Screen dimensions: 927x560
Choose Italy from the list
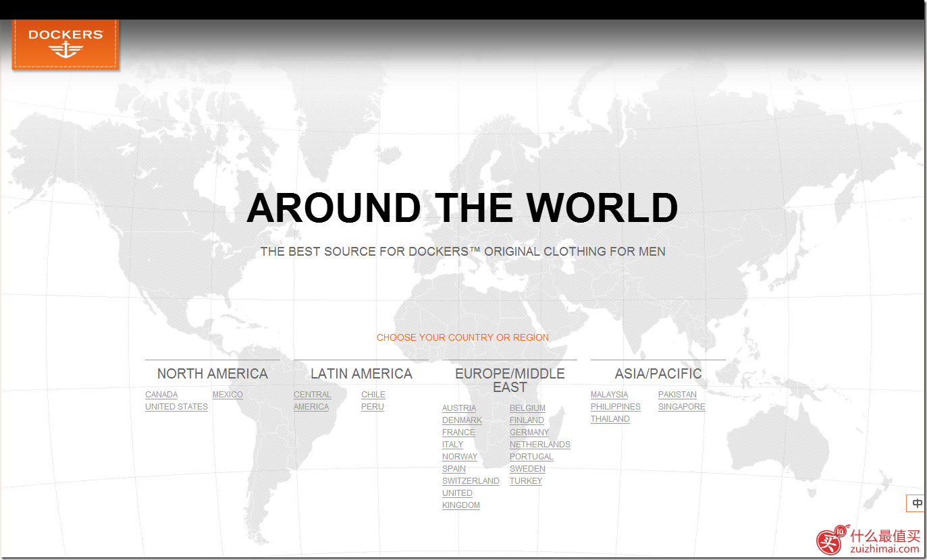coord(452,445)
